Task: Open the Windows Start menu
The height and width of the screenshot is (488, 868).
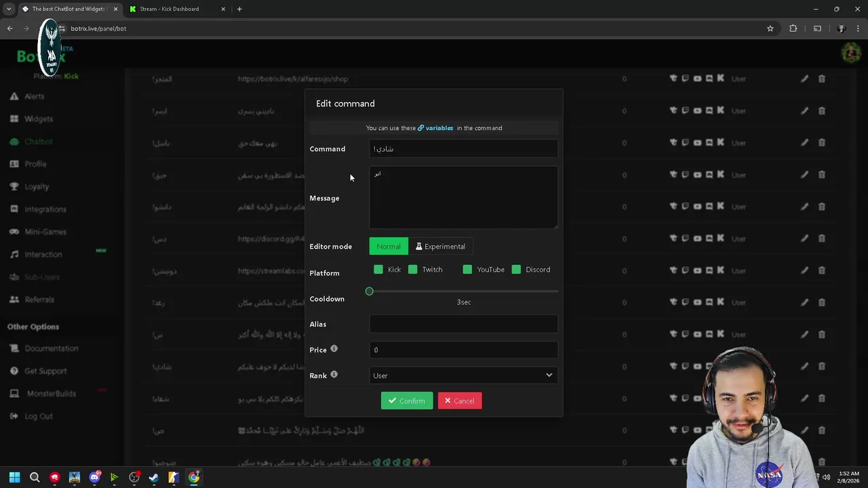Action: (14, 477)
